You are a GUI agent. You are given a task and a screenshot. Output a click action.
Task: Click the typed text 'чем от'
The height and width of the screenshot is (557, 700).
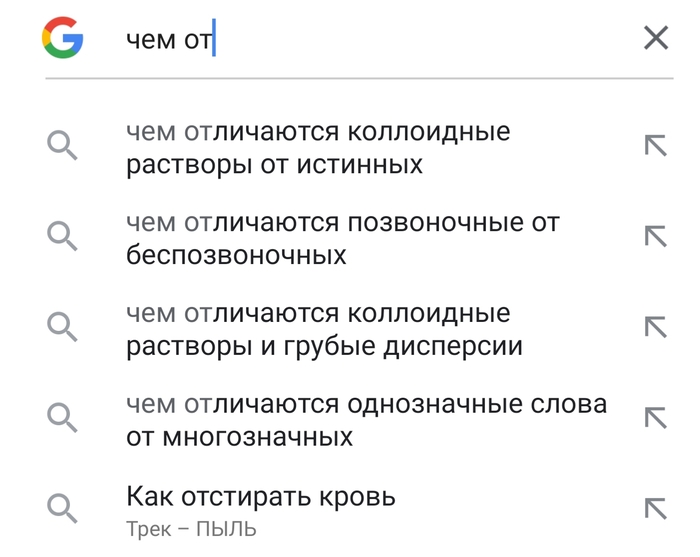click(168, 40)
